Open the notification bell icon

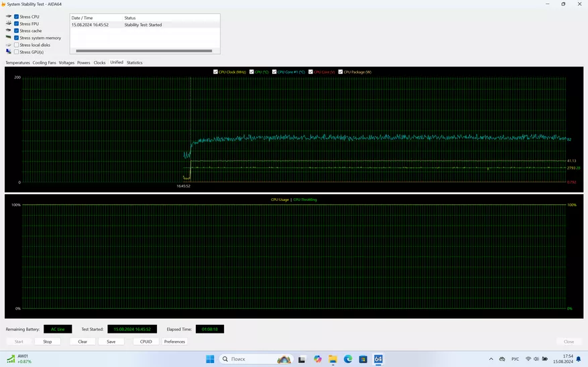579,359
